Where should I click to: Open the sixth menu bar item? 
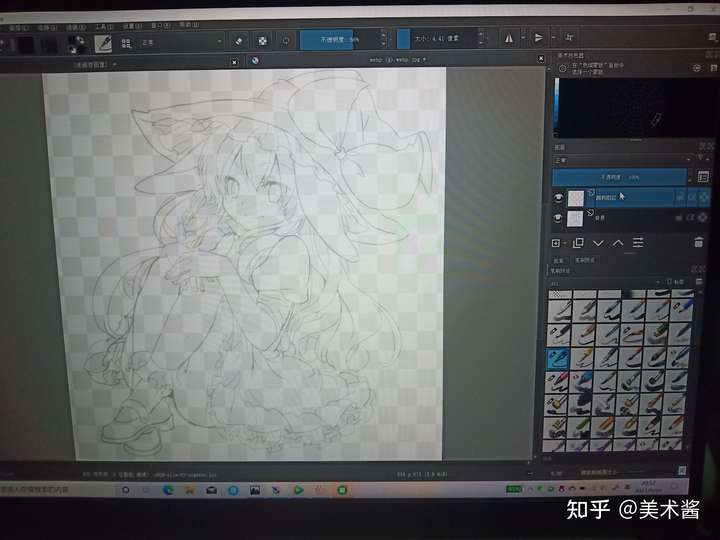[160, 26]
